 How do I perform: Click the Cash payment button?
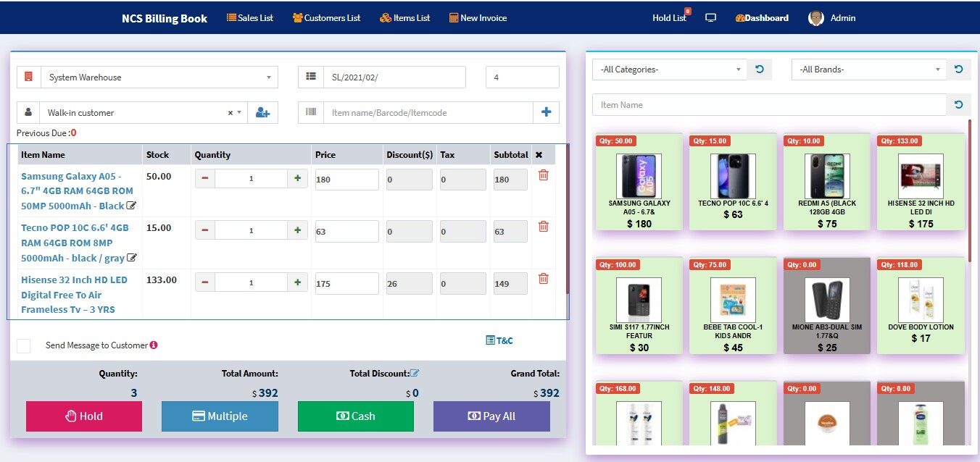pos(355,416)
